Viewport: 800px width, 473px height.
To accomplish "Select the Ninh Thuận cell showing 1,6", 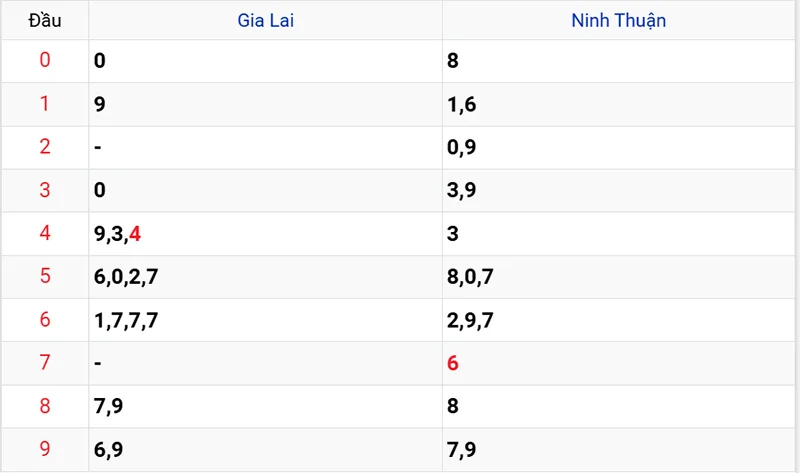I will tap(462, 104).
